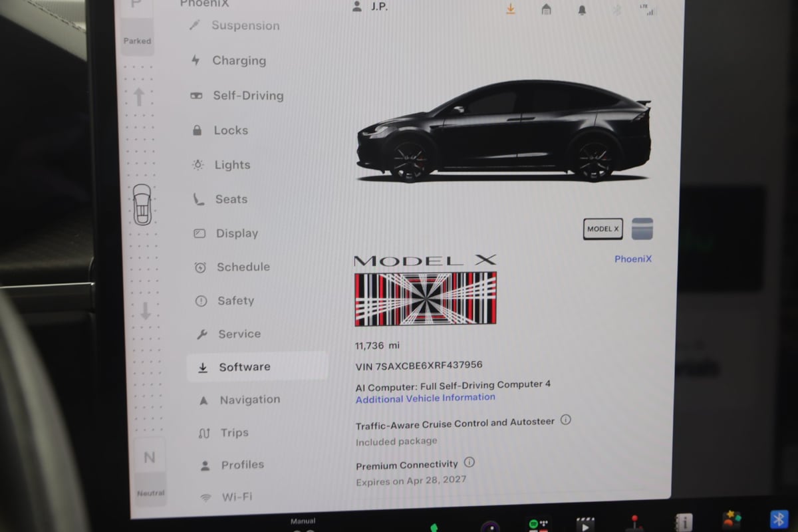Image resolution: width=798 pixels, height=532 pixels.
Task: Check the LTE signal strength indicator
Action: pyautogui.click(x=647, y=9)
